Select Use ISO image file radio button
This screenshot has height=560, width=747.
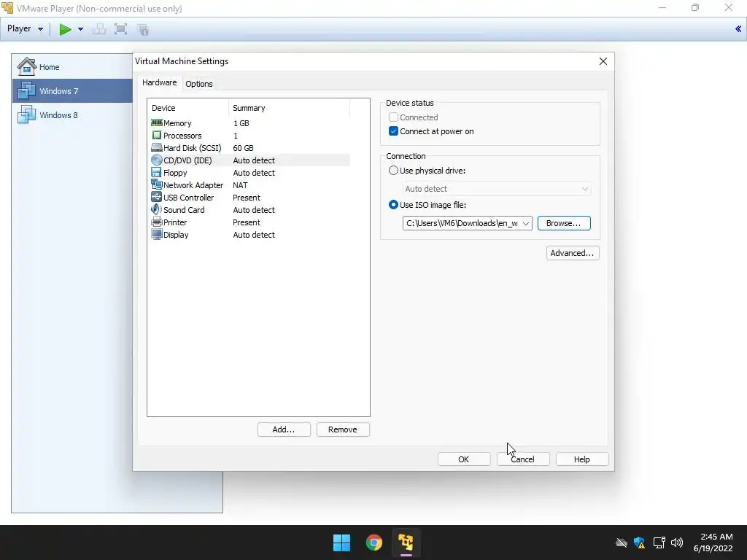[393, 205]
